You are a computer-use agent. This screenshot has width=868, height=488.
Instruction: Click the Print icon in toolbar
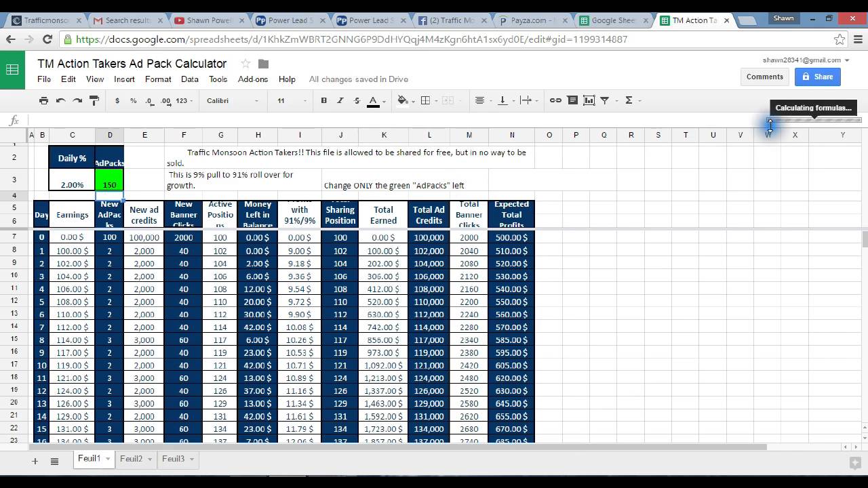click(44, 100)
